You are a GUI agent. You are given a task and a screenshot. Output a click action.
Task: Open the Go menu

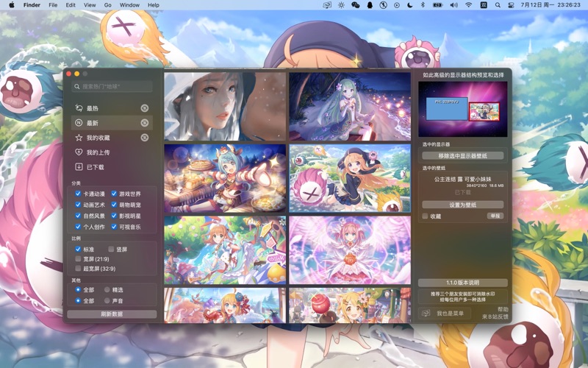coord(108,5)
